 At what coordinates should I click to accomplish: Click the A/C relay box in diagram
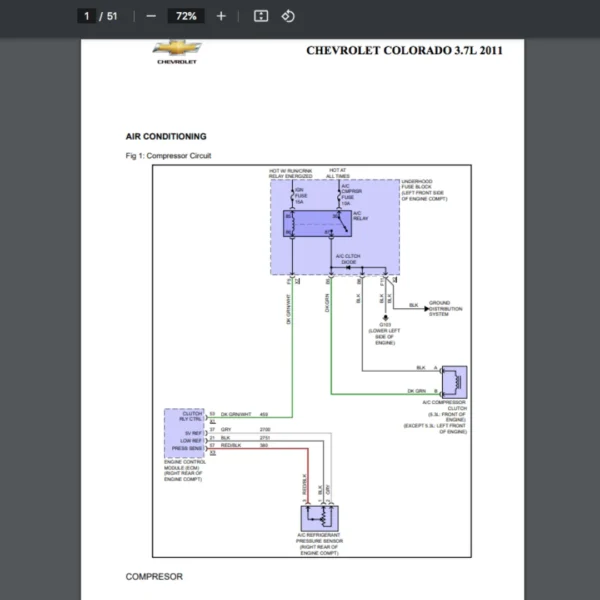point(316,223)
